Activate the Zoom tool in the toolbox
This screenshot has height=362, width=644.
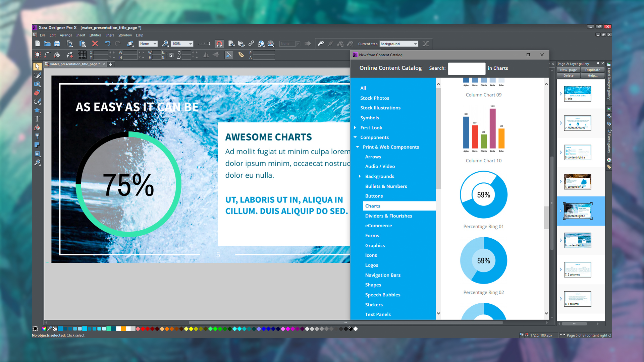point(37,163)
